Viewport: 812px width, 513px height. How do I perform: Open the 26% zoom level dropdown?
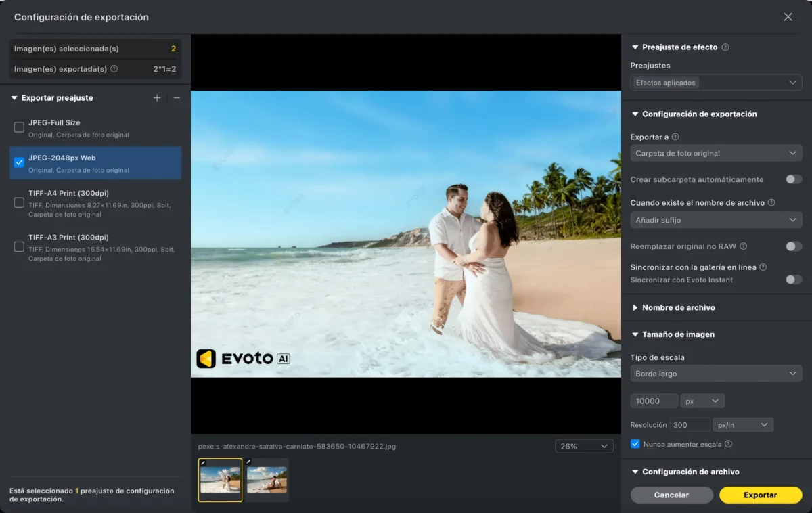coord(584,447)
